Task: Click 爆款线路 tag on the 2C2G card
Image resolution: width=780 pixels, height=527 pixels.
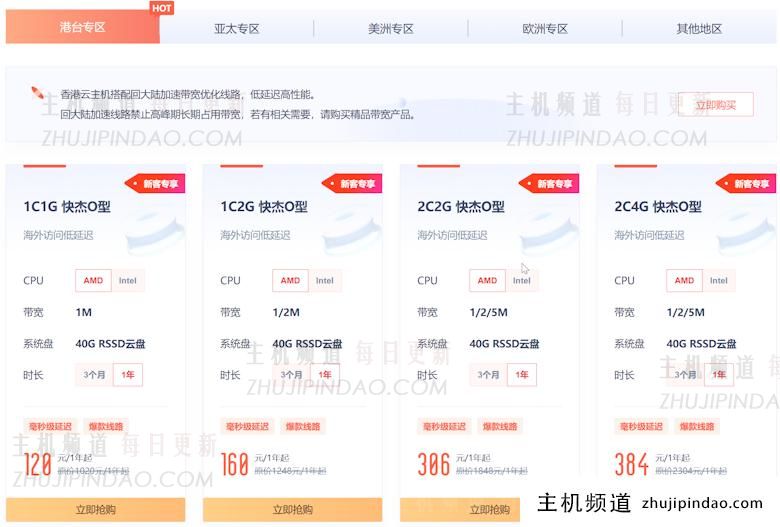Action: coord(500,426)
